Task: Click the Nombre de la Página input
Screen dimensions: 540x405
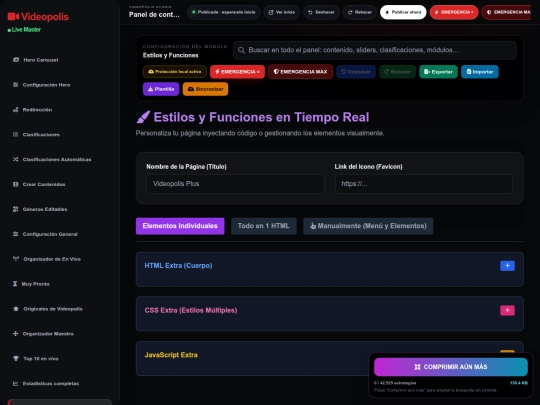Action: pyautogui.click(x=235, y=184)
